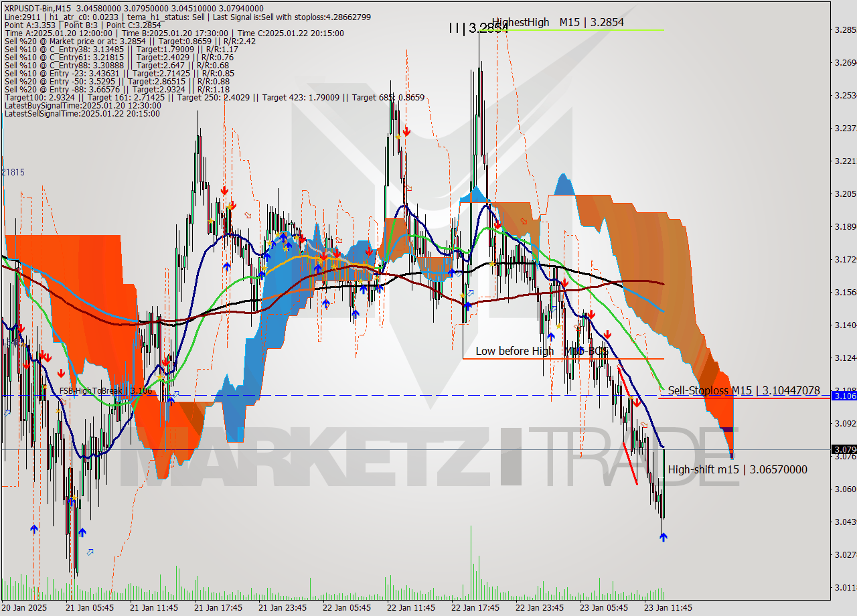Click the 3.140 price axis label

pyautogui.click(x=846, y=325)
